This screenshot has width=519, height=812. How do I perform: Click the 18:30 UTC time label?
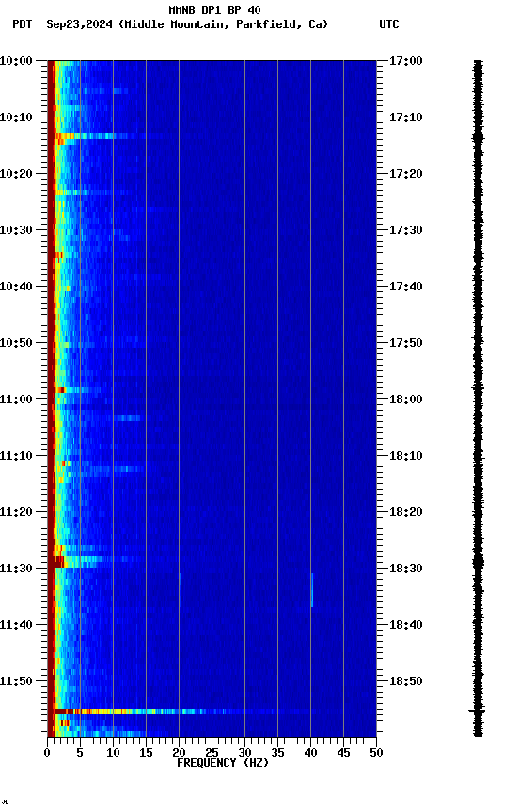click(406, 569)
